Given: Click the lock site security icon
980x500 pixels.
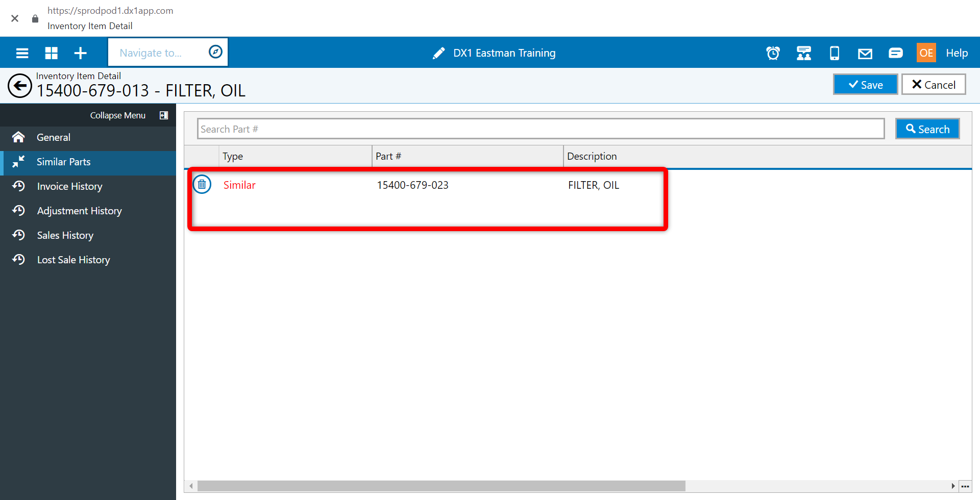Looking at the screenshot, I should [35, 18].
